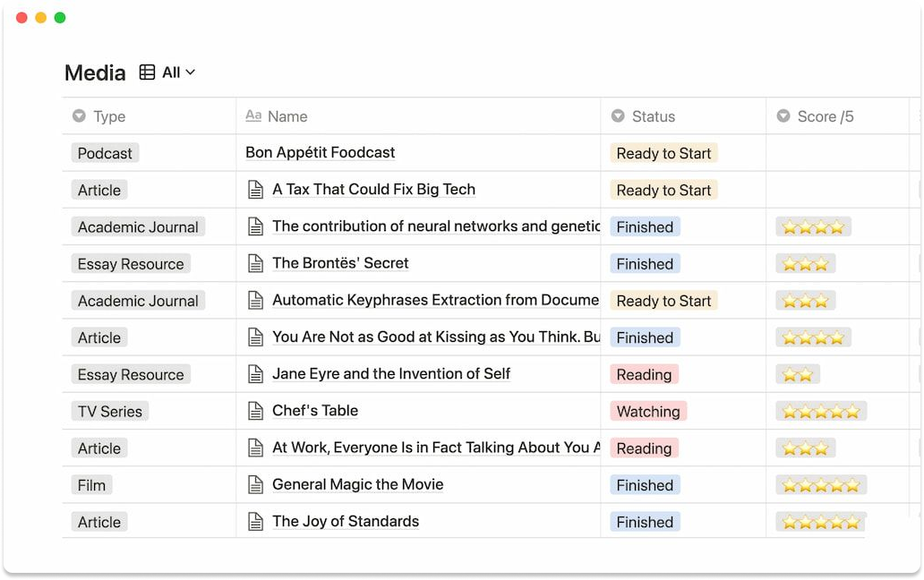
Task: Click the Name column text-property icon
Action: tap(253, 116)
